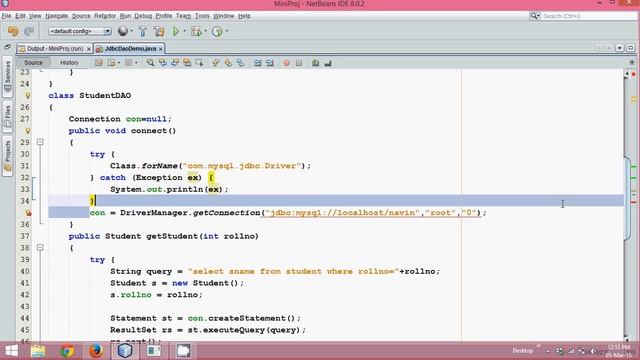Click the error hint icon beside getConnection line
The image size is (640, 360).
(27, 213)
